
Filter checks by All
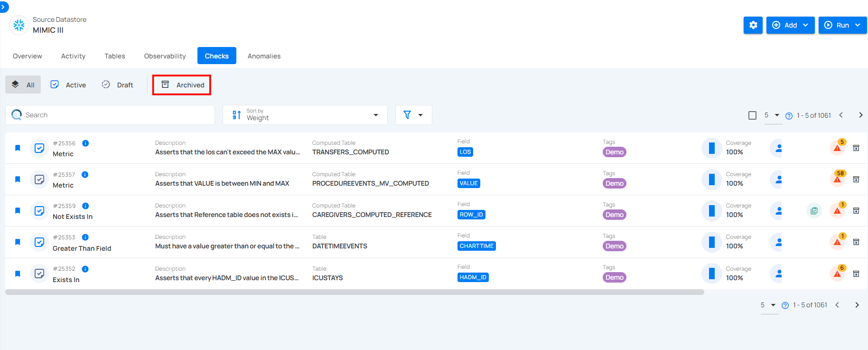[x=23, y=85]
